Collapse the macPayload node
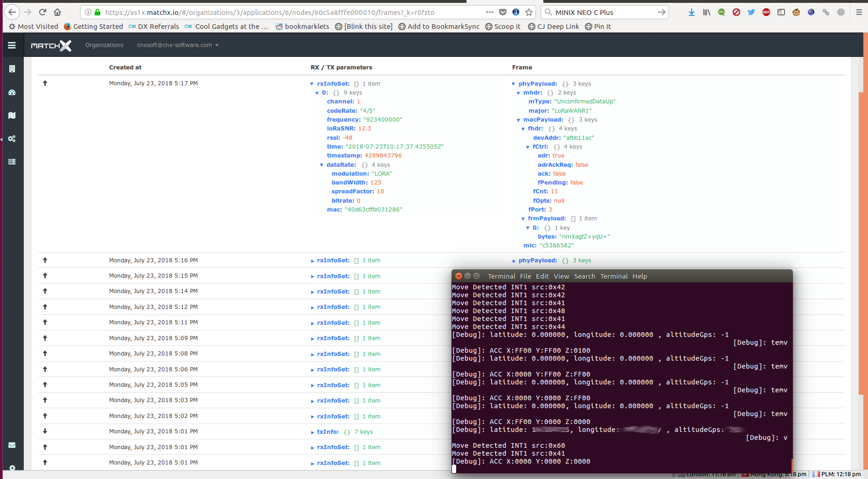Image resolution: width=868 pixels, height=479 pixels. (x=518, y=120)
